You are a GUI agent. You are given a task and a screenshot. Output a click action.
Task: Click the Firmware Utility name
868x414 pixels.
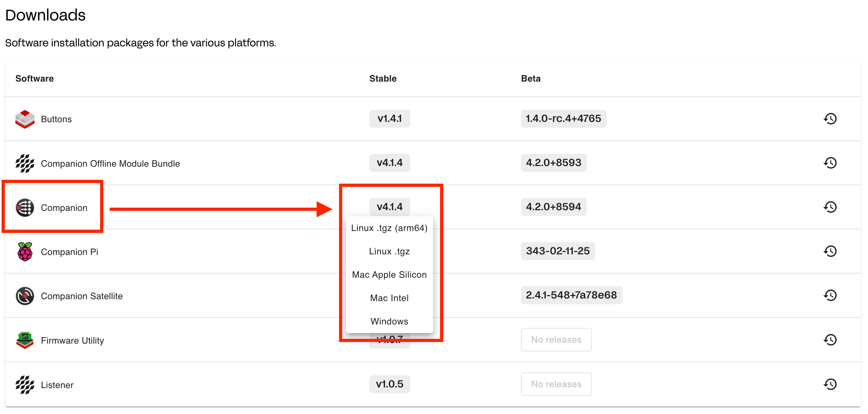(x=73, y=341)
